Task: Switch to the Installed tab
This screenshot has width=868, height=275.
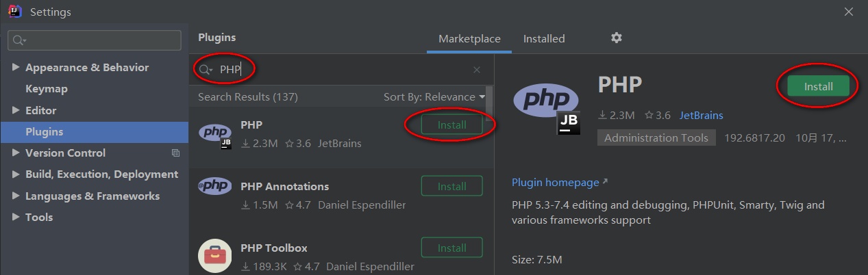Action: click(544, 39)
